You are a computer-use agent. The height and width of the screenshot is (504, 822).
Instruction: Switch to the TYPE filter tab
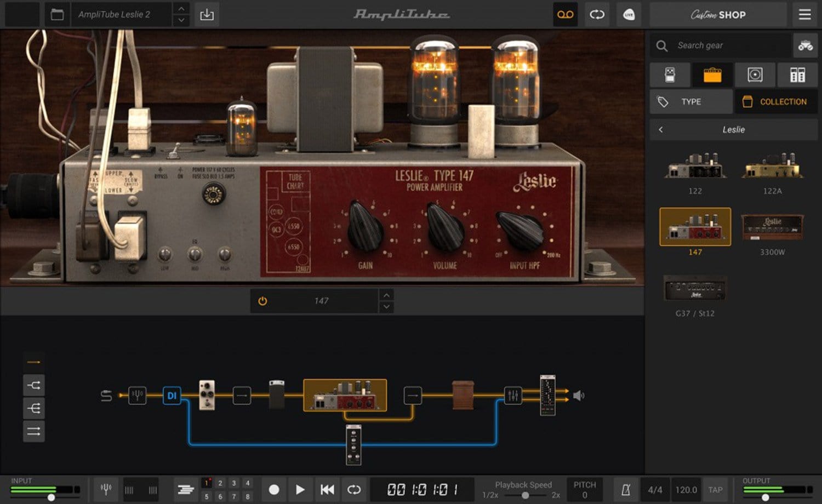pos(691,102)
